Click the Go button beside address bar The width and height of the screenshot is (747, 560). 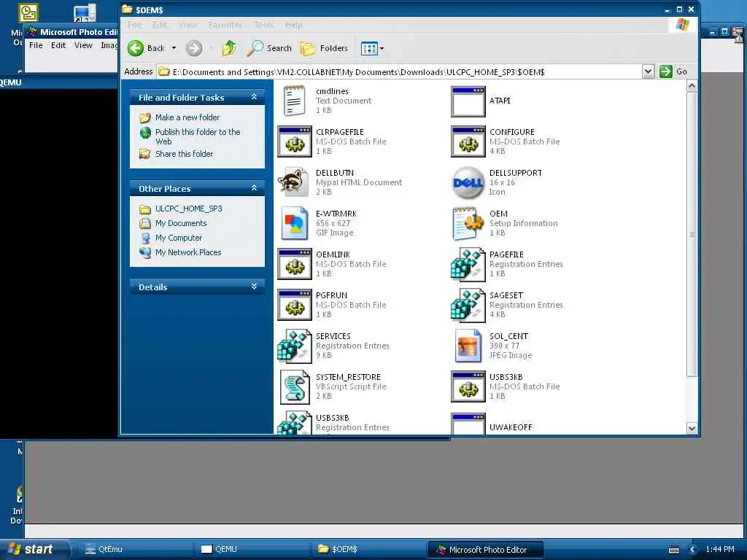673,71
